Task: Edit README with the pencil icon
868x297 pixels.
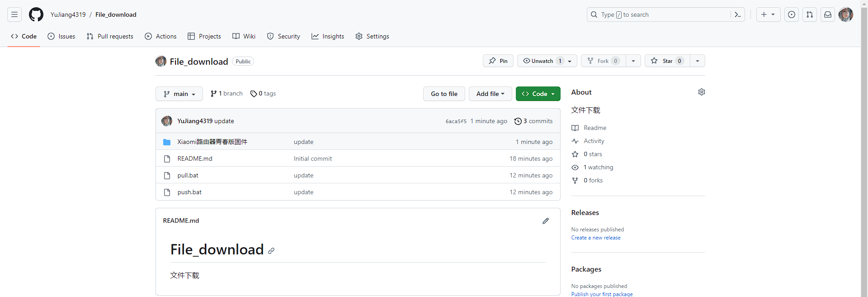Action: point(546,221)
